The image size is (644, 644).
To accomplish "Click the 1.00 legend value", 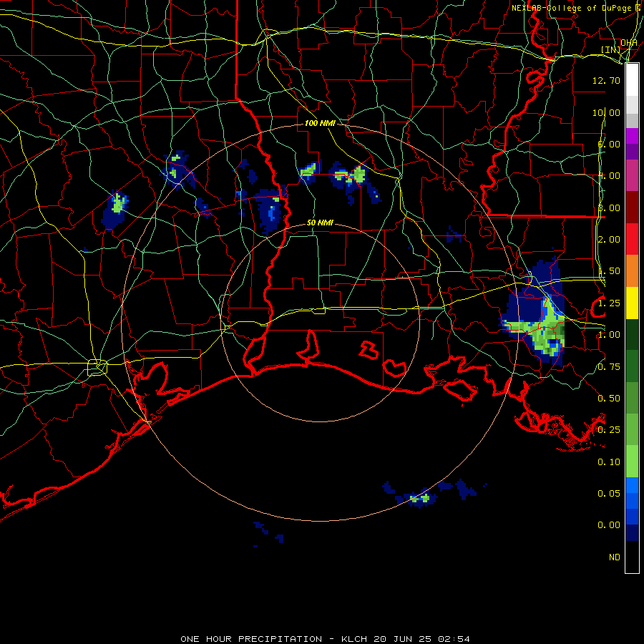I will click(608, 335).
